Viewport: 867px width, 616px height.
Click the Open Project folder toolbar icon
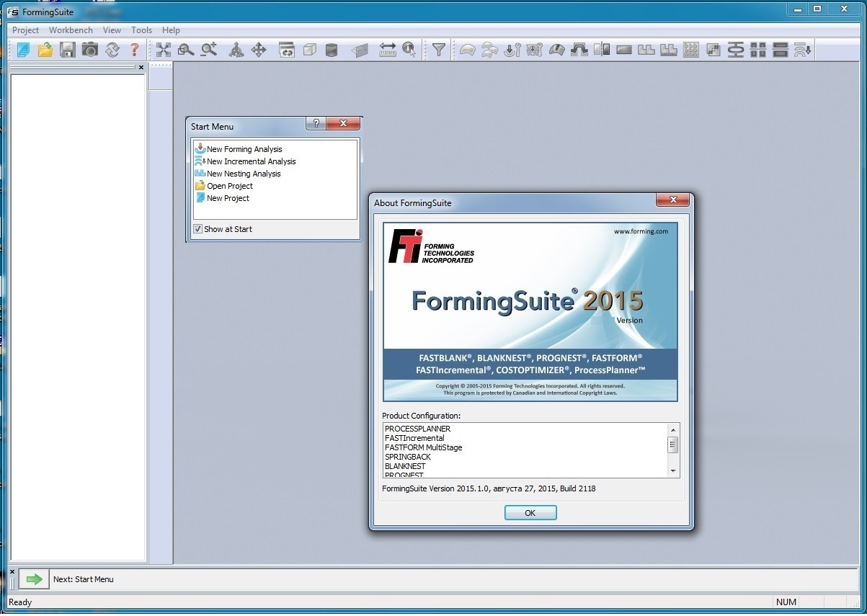click(x=45, y=50)
